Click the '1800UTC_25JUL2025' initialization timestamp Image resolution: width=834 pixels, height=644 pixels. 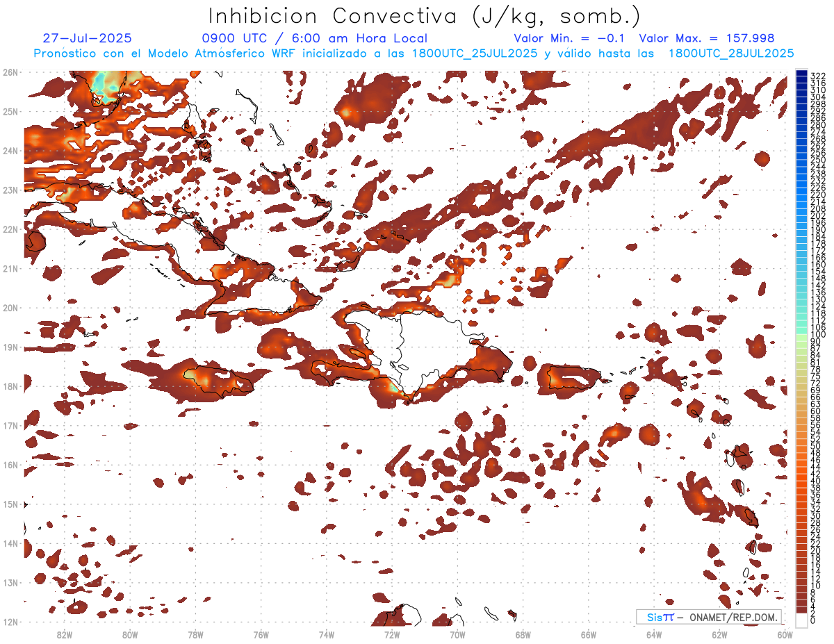(475, 53)
